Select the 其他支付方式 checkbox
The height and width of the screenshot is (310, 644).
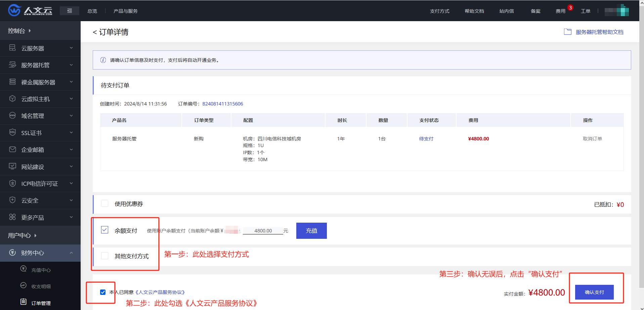click(x=105, y=256)
